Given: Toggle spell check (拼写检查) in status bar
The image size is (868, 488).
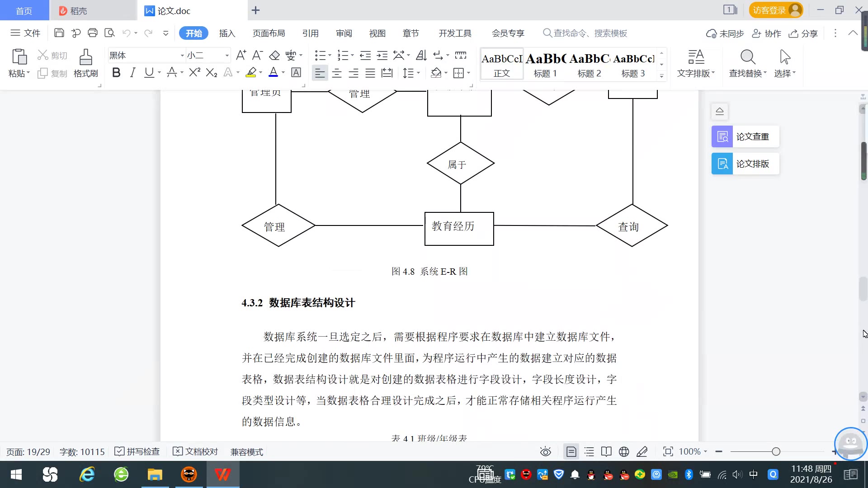Looking at the screenshot, I should pos(137,452).
